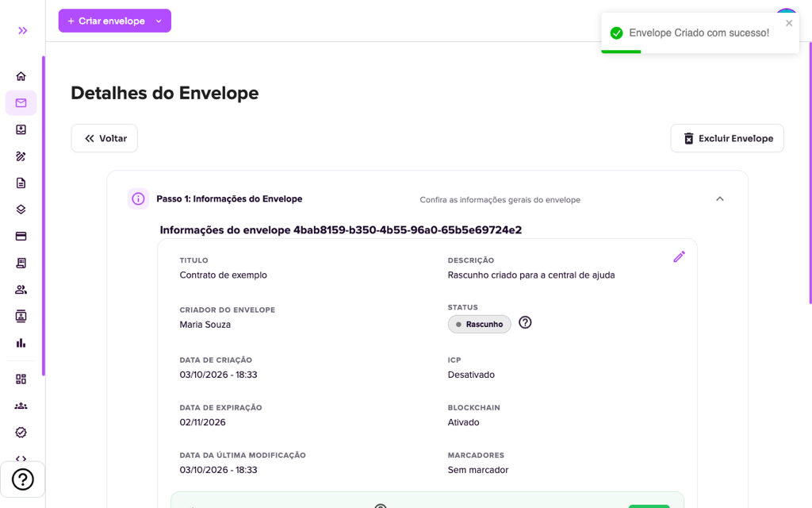Viewport: 812px width, 508px height.
Task: Click the Blockchain value Ativado
Action: (463, 422)
